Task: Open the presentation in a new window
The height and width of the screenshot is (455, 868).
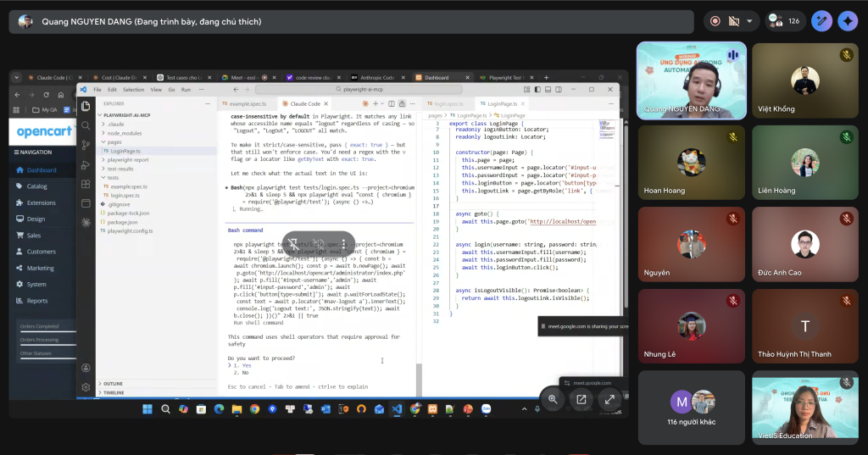Action: click(x=581, y=399)
